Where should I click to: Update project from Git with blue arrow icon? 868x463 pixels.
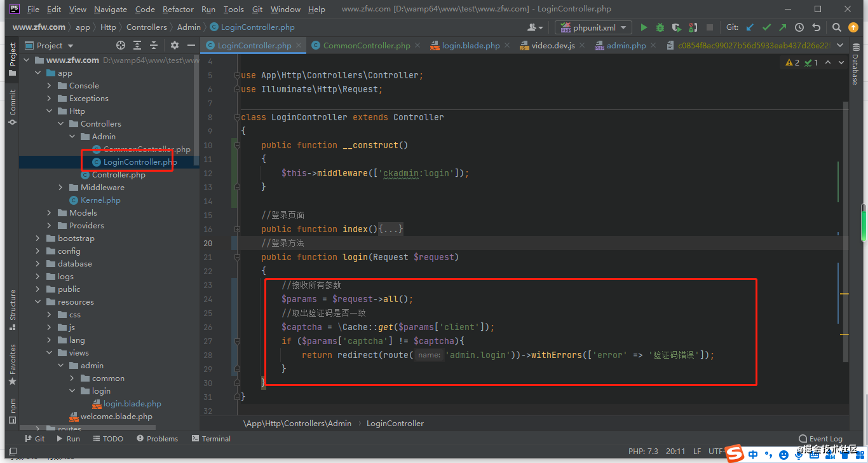point(749,27)
